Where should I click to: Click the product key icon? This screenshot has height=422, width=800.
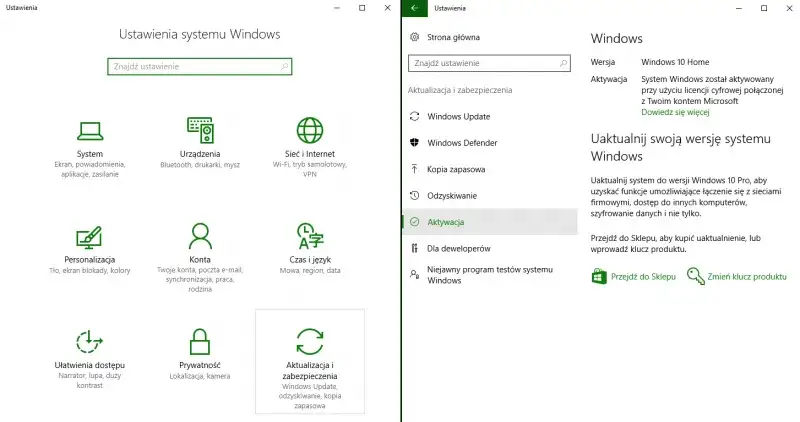click(x=695, y=276)
